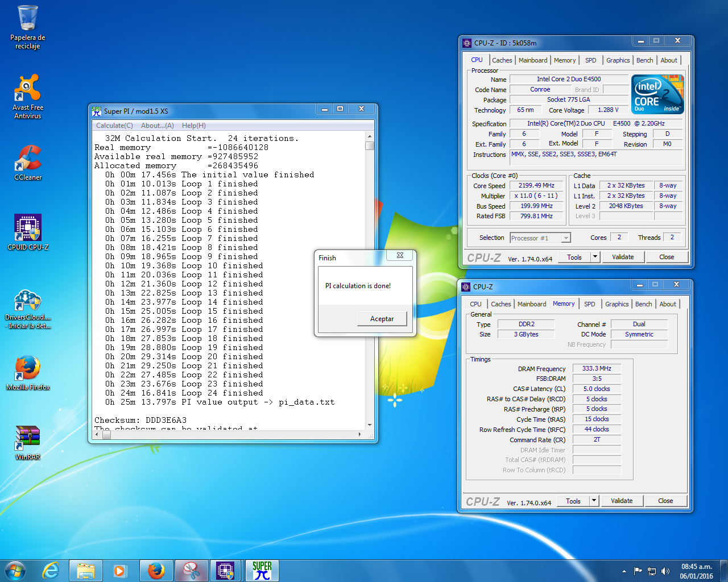Click Tools button in lower CPU-Z
The height and width of the screenshot is (582, 728).
pos(573,501)
